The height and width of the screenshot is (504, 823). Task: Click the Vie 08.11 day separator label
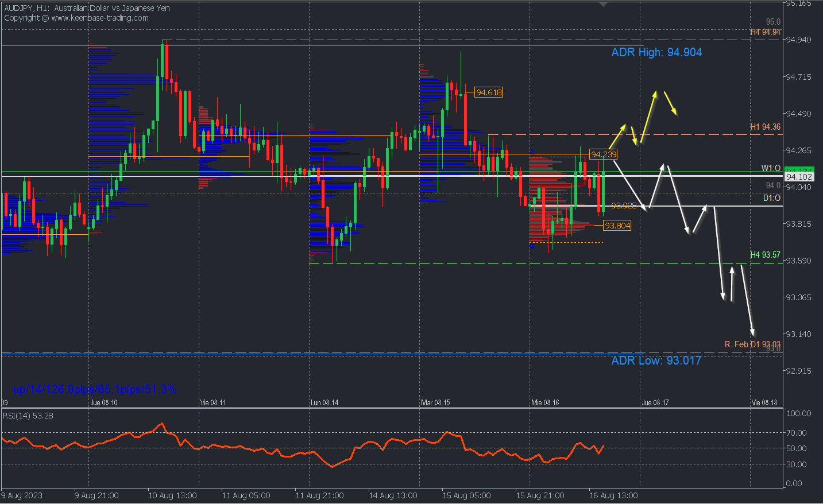click(213, 402)
